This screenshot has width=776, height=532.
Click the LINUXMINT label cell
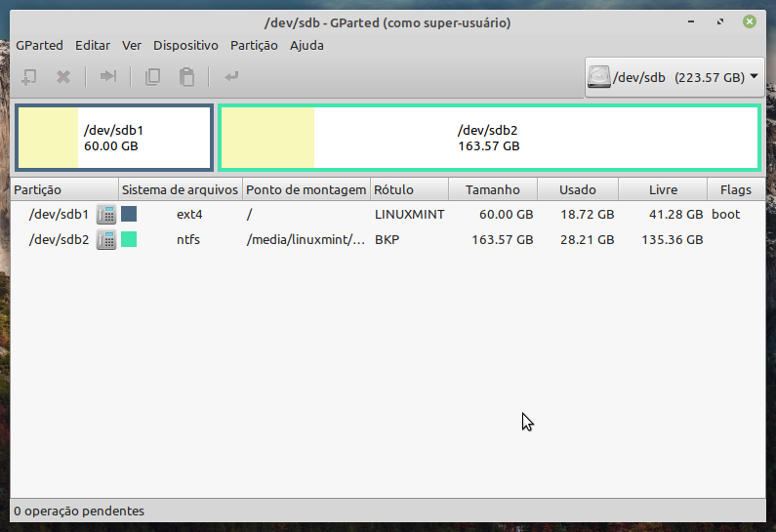[x=409, y=215]
